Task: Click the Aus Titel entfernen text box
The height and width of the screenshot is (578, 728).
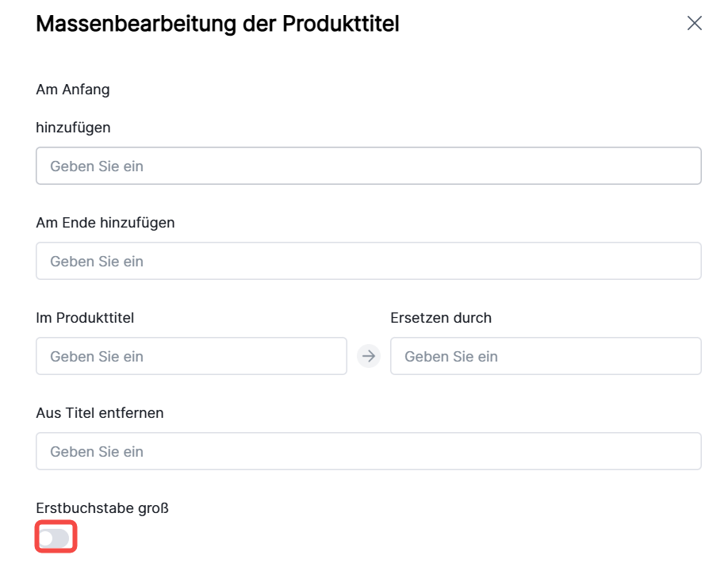Action: pyautogui.click(x=368, y=451)
